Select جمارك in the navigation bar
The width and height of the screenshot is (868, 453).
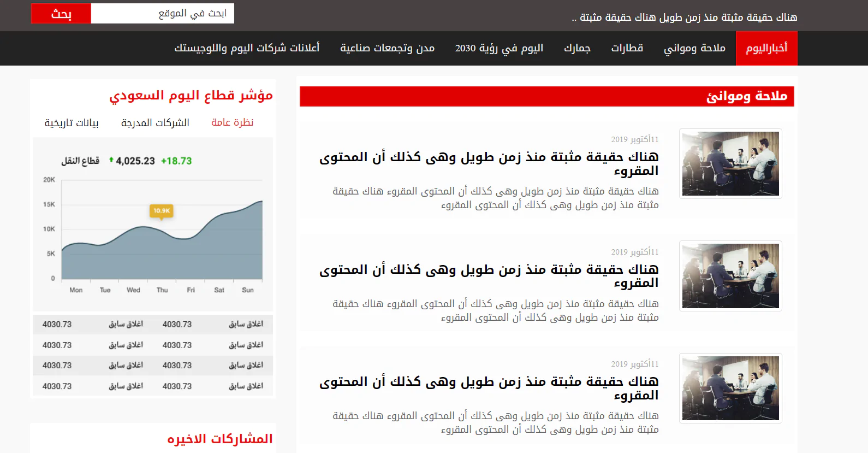tap(577, 49)
